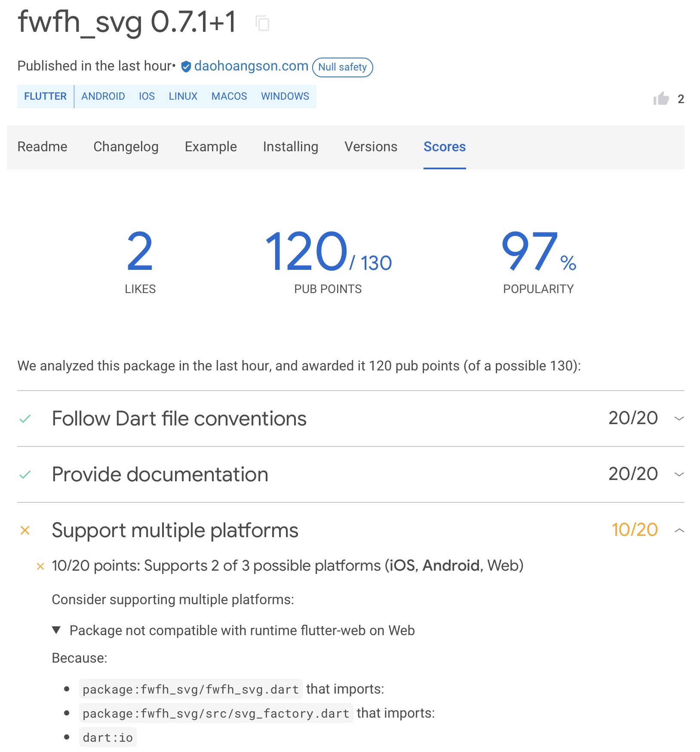Select the FLUTTER platform tag
700x752 pixels.
(x=45, y=96)
